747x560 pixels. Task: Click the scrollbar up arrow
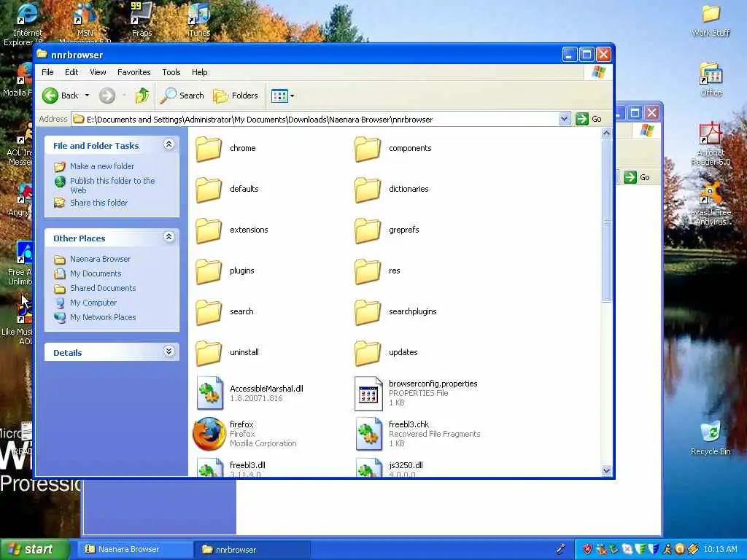click(x=606, y=134)
